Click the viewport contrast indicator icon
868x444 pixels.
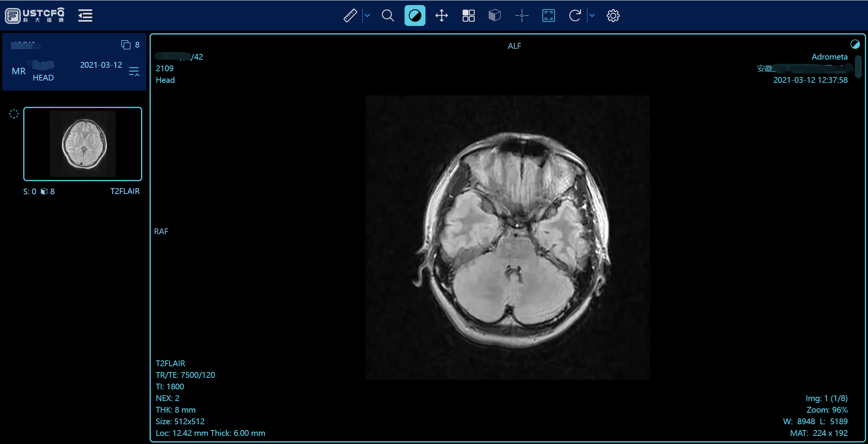pyautogui.click(x=855, y=44)
